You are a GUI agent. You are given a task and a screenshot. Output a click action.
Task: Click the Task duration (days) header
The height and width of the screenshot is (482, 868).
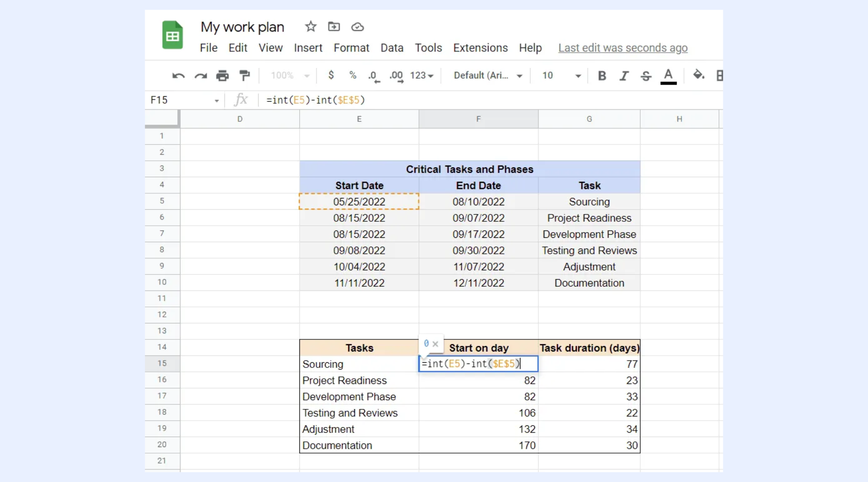click(x=589, y=348)
